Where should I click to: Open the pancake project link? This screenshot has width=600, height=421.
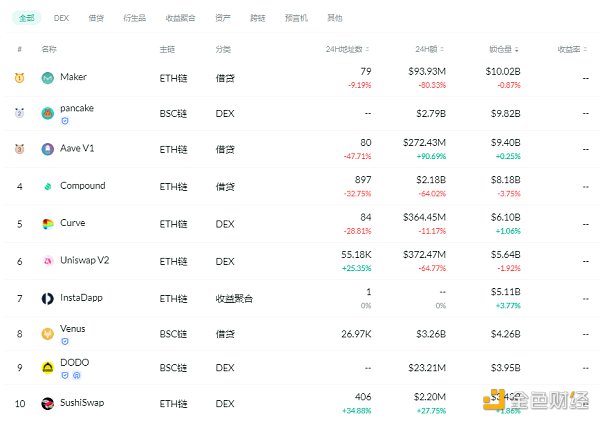click(77, 108)
